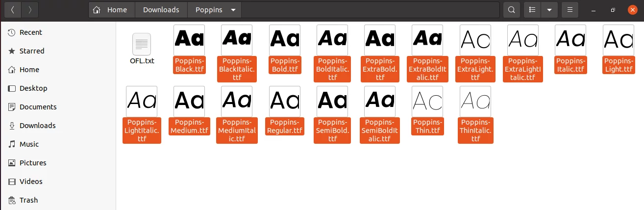The height and width of the screenshot is (210, 644).
Task: Select the Poppins-SemiBold.ttf font icon
Action: point(332,102)
